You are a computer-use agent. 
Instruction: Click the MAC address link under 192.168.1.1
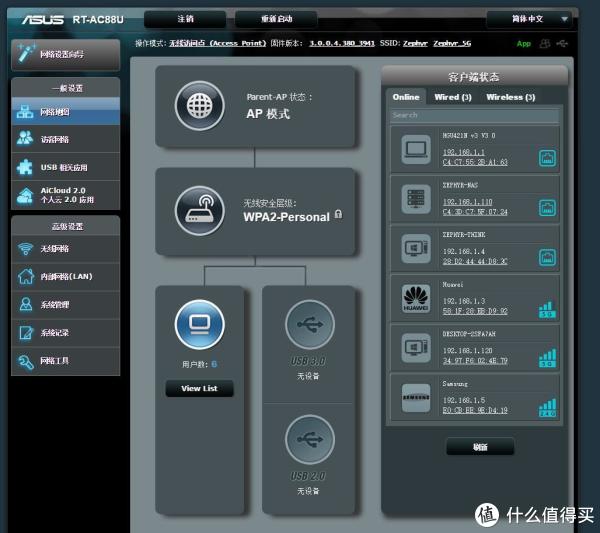(475, 162)
